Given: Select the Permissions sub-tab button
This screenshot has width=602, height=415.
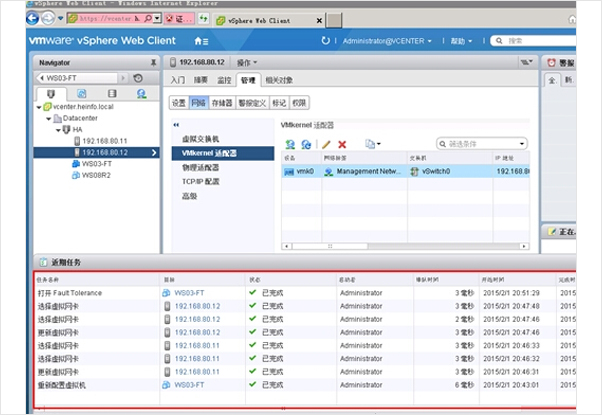Looking at the screenshot, I should pos(299,103).
